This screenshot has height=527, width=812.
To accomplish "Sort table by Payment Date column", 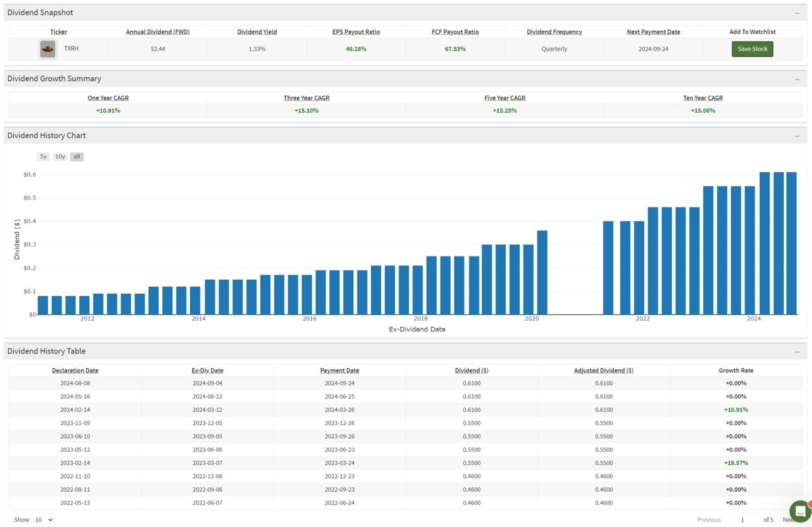I will (x=339, y=370).
